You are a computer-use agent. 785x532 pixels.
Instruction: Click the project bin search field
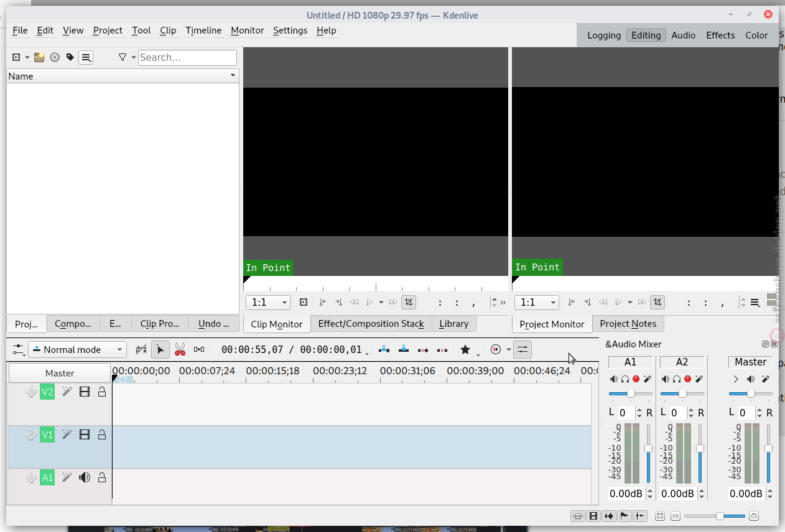point(187,57)
